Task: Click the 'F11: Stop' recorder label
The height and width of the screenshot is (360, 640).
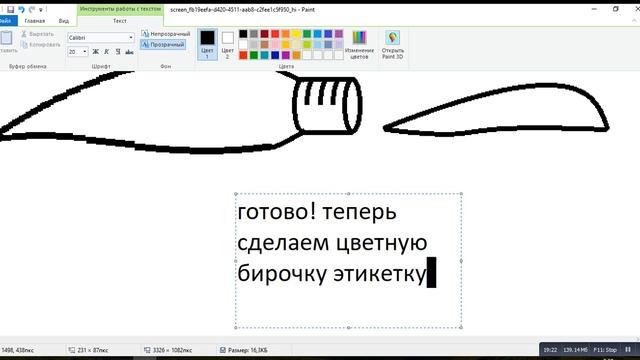Action: (x=605, y=350)
